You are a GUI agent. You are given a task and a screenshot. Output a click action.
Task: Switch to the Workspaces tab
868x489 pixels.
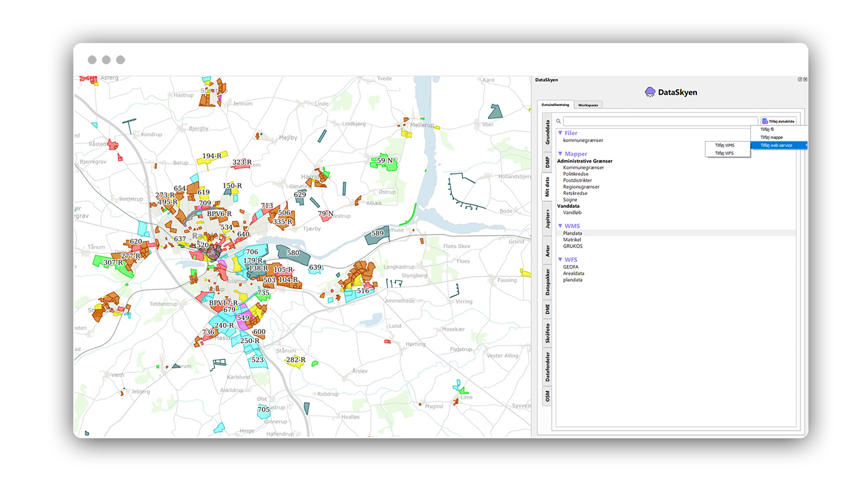pyautogui.click(x=588, y=105)
